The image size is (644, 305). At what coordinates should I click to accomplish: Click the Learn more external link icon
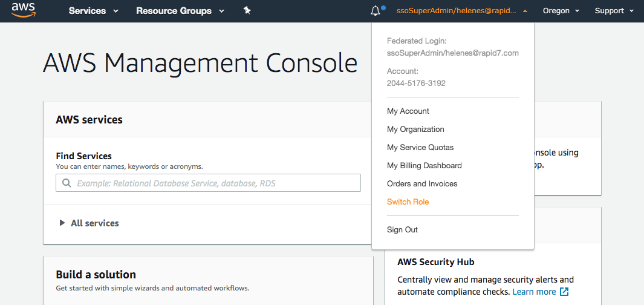point(564,292)
